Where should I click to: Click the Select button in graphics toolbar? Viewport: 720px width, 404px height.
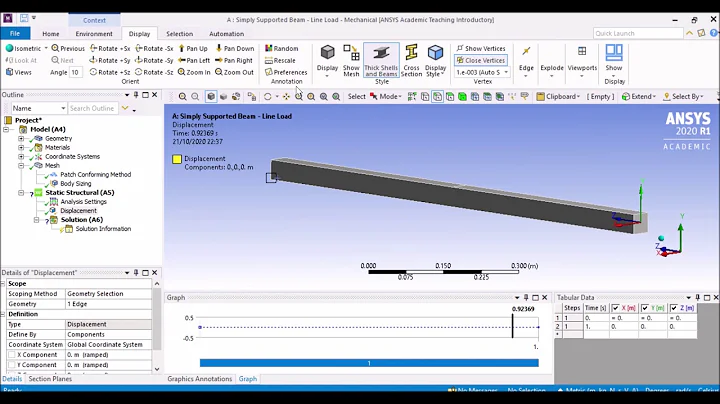pyautogui.click(x=356, y=96)
